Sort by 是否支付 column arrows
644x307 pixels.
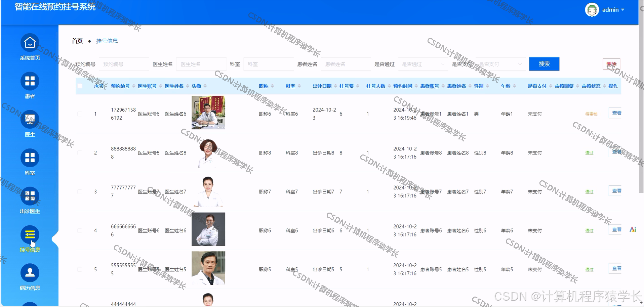coord(551,86)
